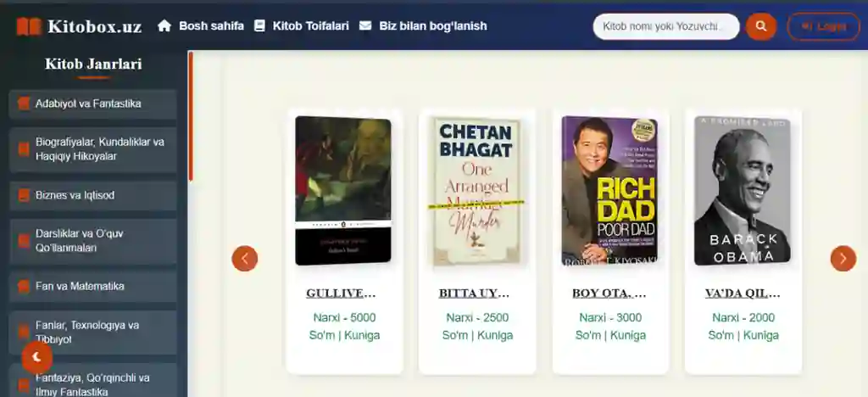Click the sidebar orange scrollbar handle
This screenshot has height=397, width=868.
coord(191,117)
